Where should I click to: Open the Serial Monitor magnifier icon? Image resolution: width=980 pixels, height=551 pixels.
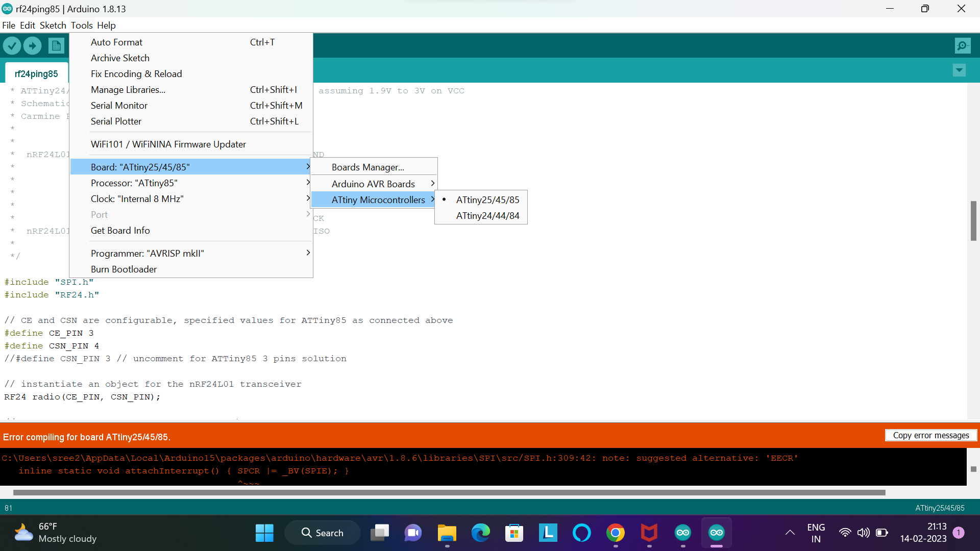tap(962, 46)
